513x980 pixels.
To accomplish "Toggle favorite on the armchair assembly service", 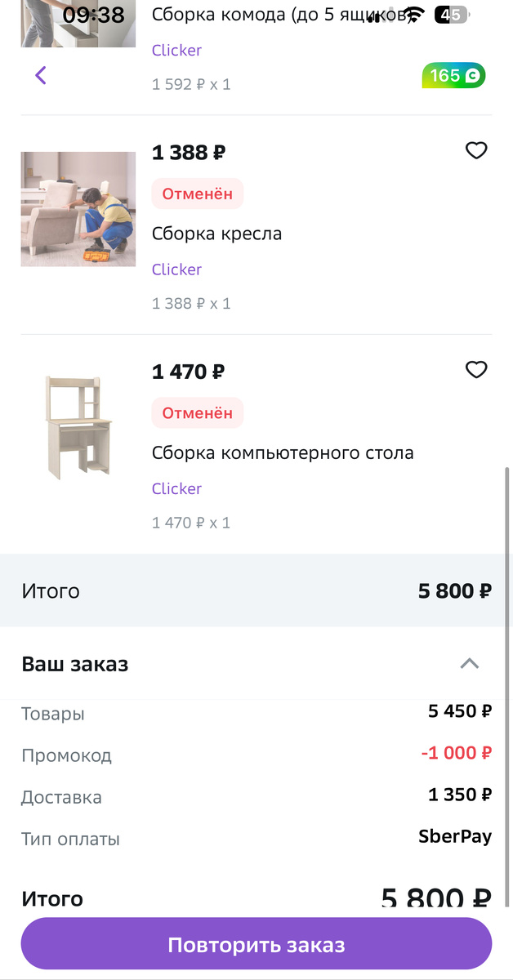I will coord(476,150).
